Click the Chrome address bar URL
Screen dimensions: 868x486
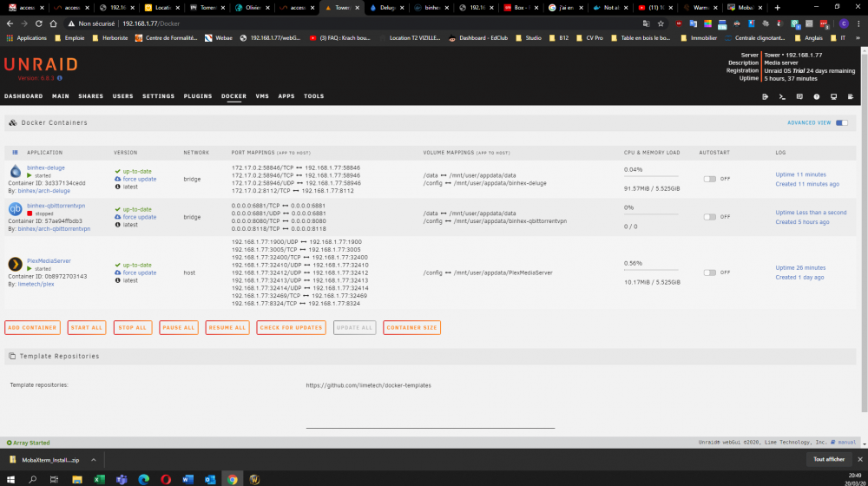(151, 23)
